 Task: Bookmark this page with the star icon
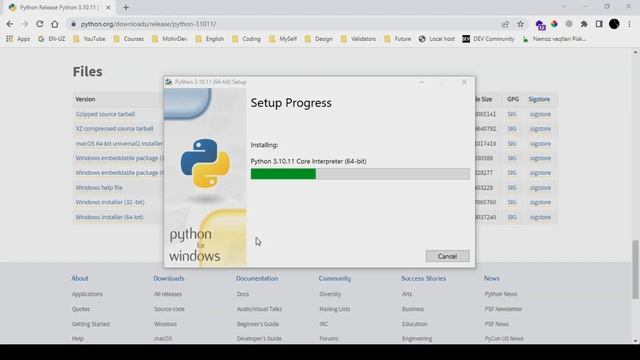point(520,24)
